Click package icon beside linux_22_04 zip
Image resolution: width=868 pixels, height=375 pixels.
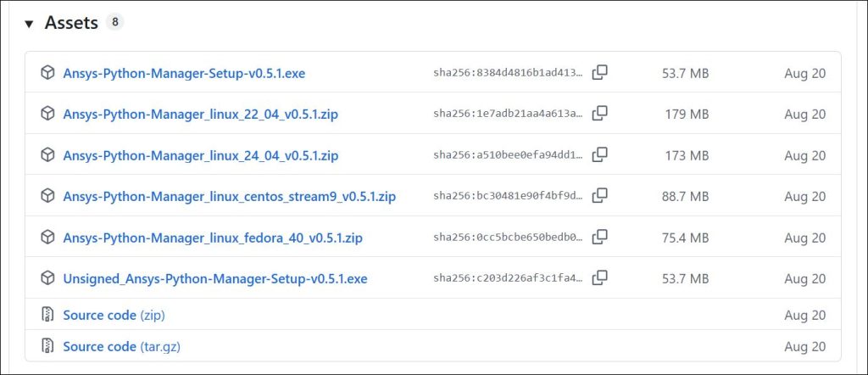[x=47, y=114]
